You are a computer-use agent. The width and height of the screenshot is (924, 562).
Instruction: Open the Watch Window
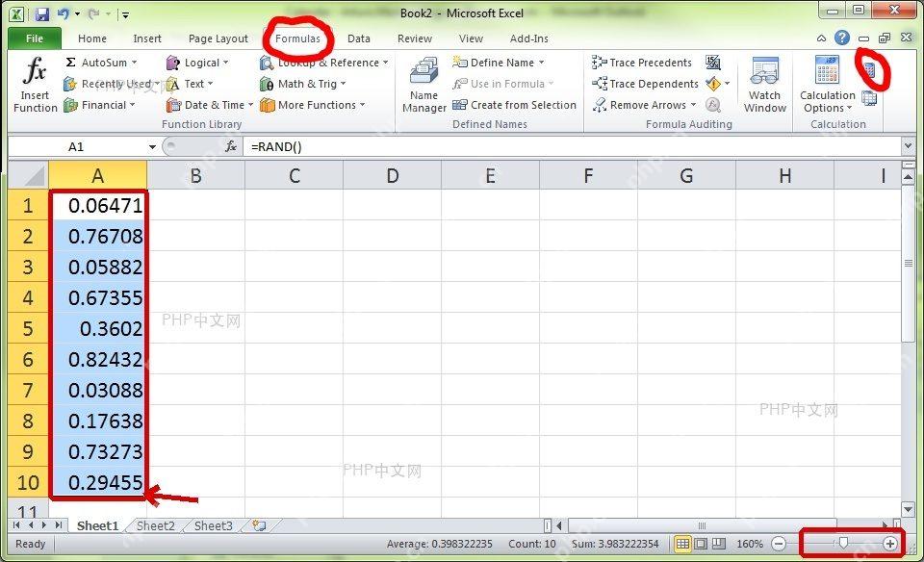point(765,85)
